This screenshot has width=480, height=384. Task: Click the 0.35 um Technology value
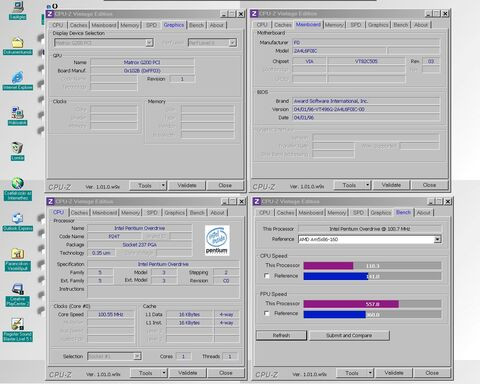(101, 253)
